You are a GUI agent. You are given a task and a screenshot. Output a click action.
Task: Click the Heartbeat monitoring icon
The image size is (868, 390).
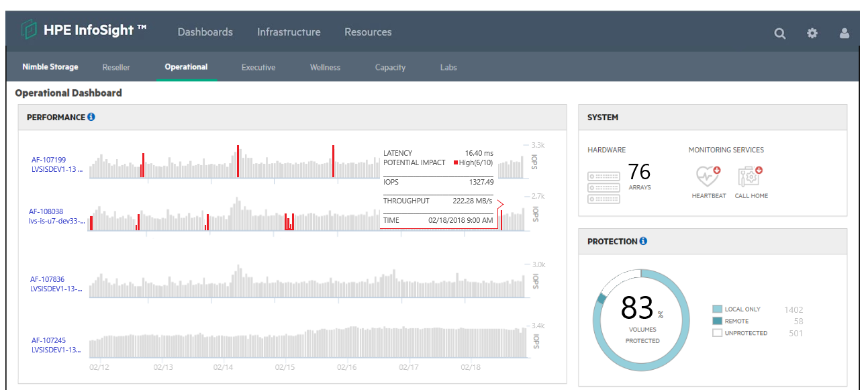click(708, 176)
